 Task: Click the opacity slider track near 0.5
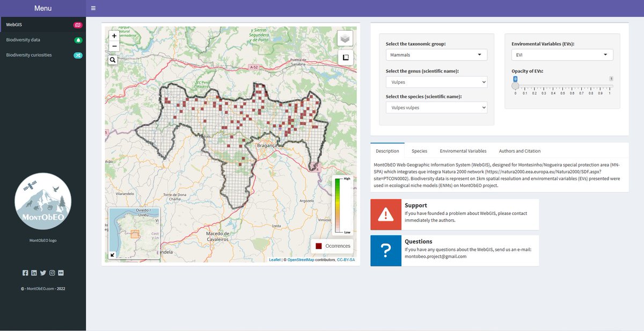[562, 85]
